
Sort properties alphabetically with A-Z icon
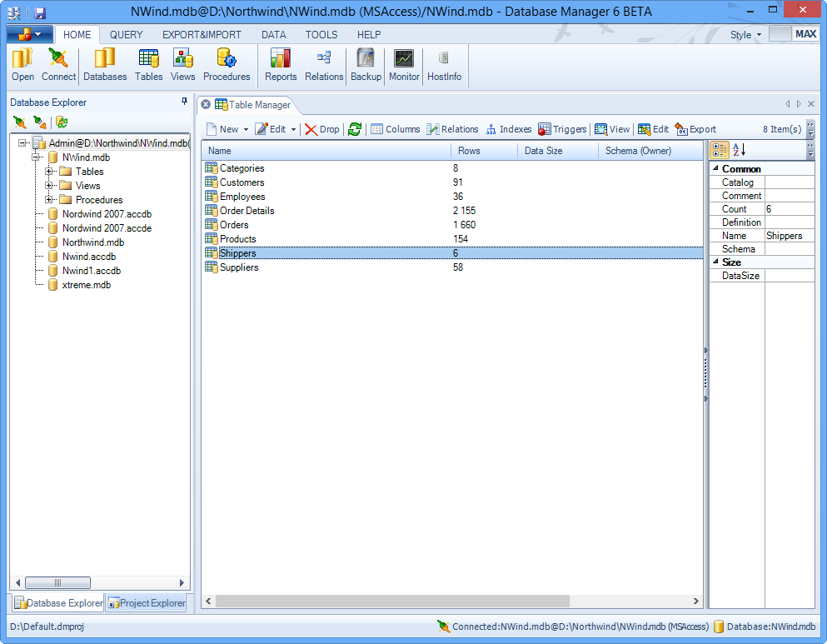[x=740, y=150]
